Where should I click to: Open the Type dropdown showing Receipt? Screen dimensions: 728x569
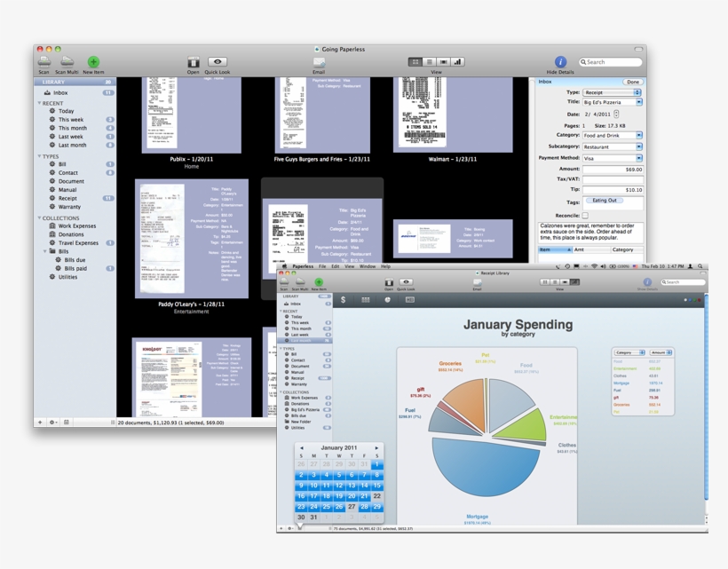pos(613,92)
